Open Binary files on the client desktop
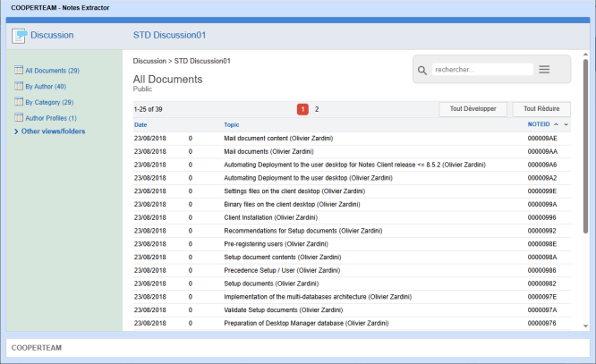The width and height of the screenshot is (596, 364). tap(292, 205)
